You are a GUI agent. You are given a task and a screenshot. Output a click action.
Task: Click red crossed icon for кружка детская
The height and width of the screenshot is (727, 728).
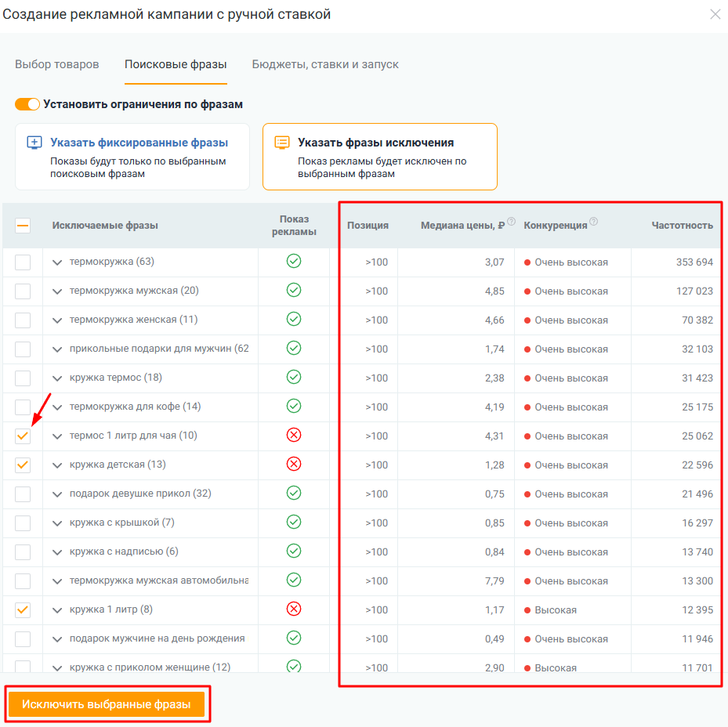[294, 464]
